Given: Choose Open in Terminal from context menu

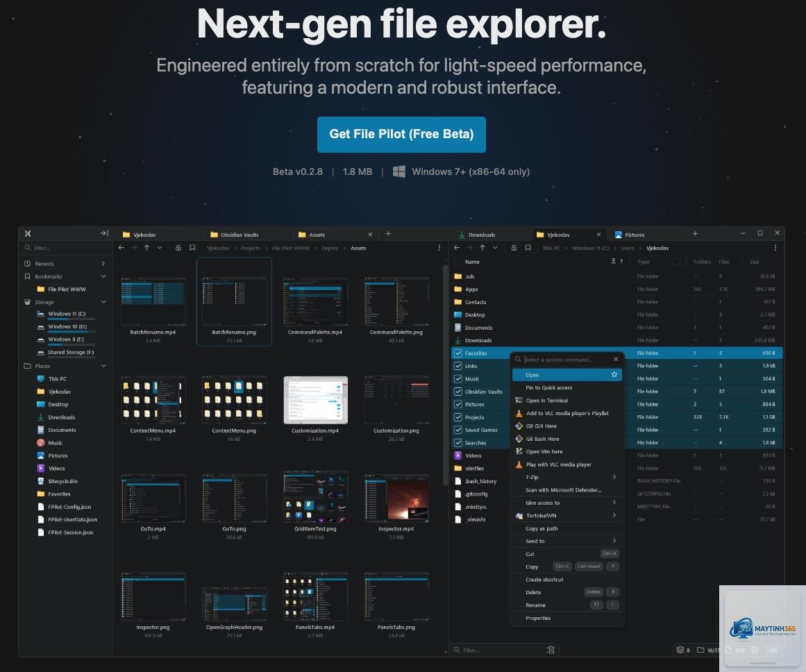Looking at the screenshot, I should tap(567, 401).
